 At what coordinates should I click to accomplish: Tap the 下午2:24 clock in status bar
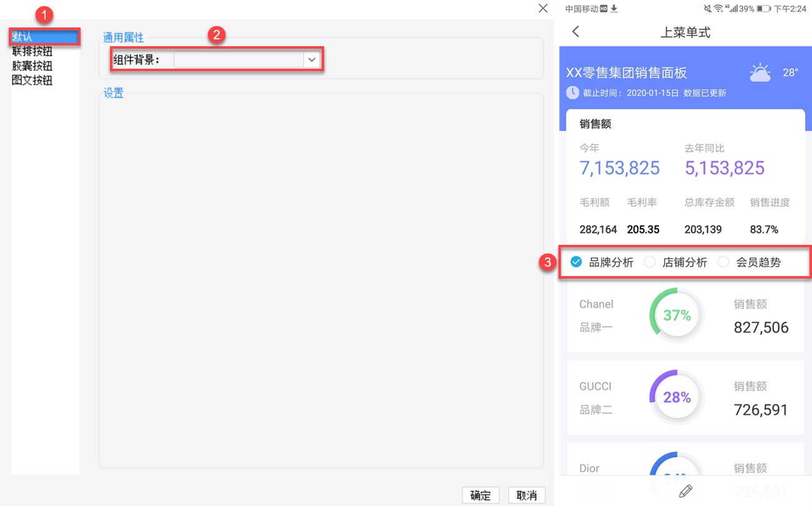coord(790,9)
